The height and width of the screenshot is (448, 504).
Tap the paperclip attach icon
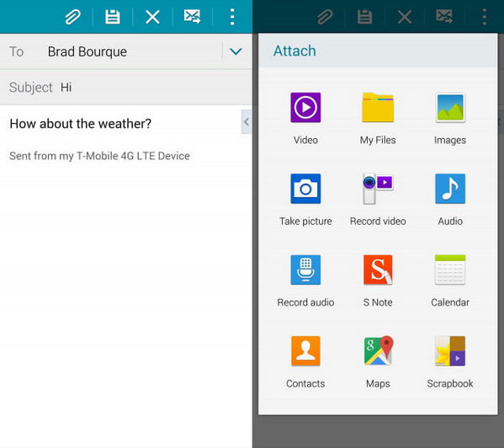(72, 17)
